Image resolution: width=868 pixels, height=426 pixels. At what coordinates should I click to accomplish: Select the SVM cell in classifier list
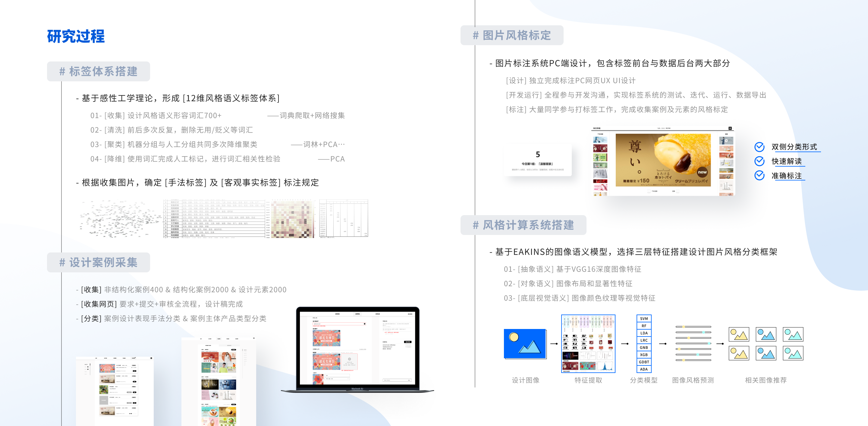coord(643,318)
